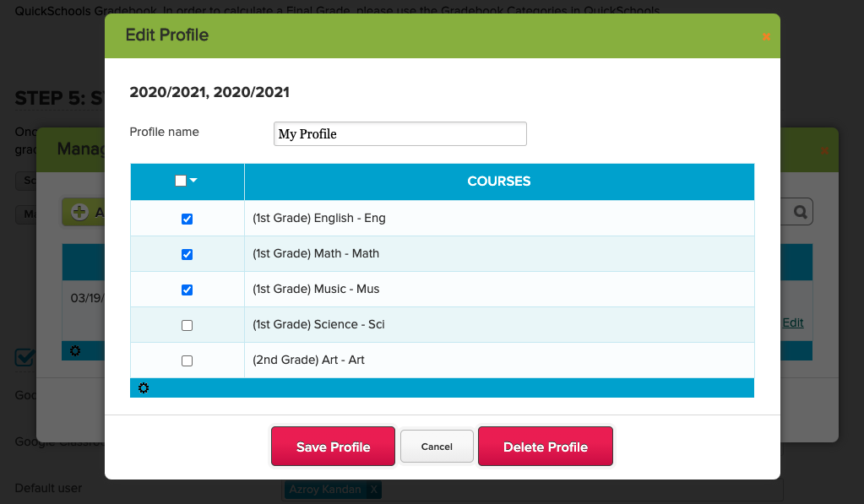Click the Save Profile button
864x504 pixels.
[333, 446]
